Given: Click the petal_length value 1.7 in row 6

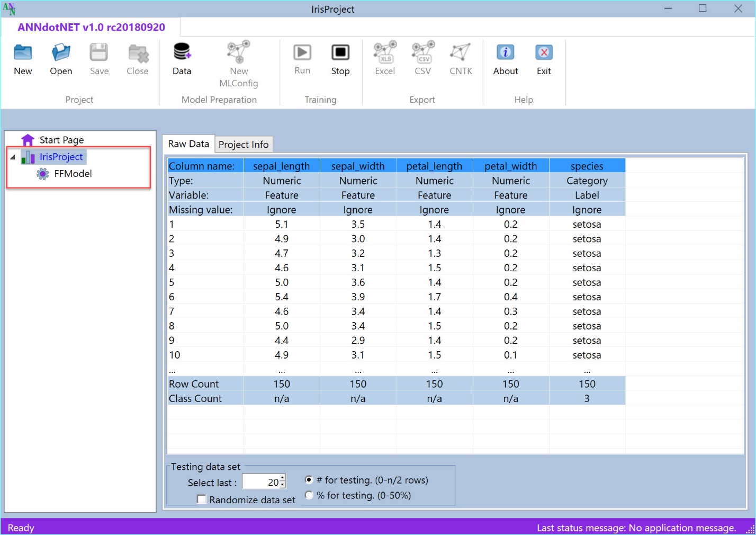Looking at the screenshot, I should point(434,297).
